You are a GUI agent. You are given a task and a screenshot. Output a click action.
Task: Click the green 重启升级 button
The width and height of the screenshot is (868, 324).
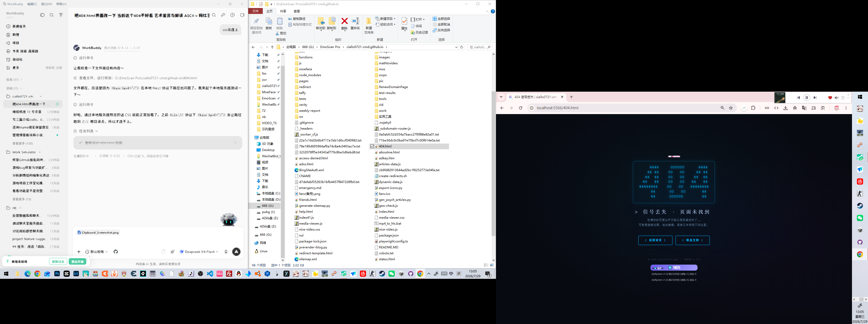pos(77,262)
